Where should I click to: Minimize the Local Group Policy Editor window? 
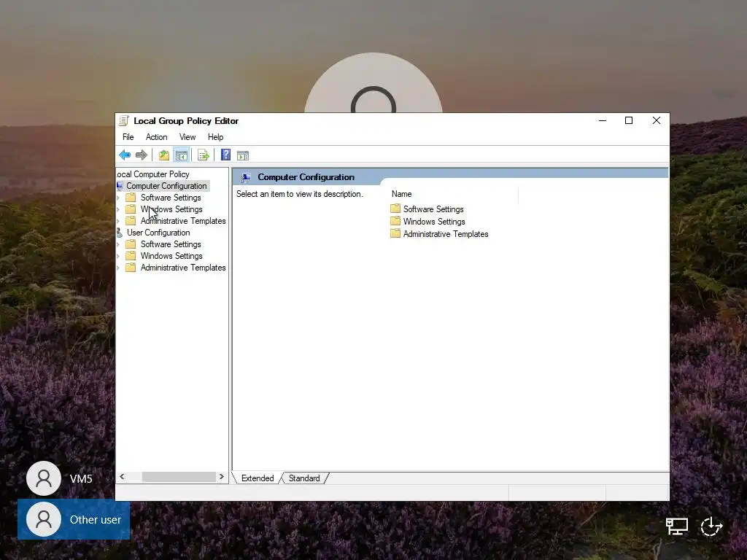(603, 121)
